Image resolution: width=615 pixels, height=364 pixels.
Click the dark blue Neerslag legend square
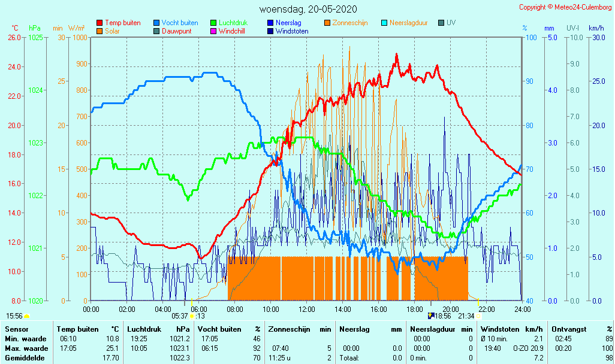(270, 23)
